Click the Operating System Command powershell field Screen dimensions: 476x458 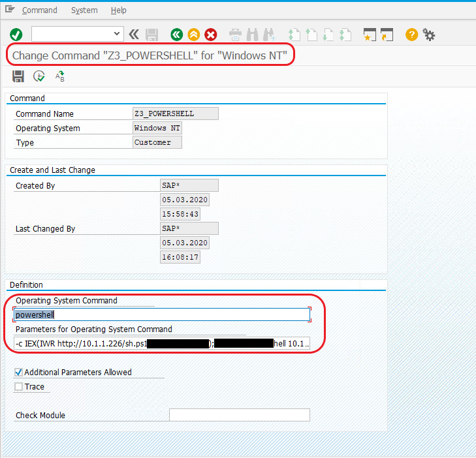coord(162,314)
